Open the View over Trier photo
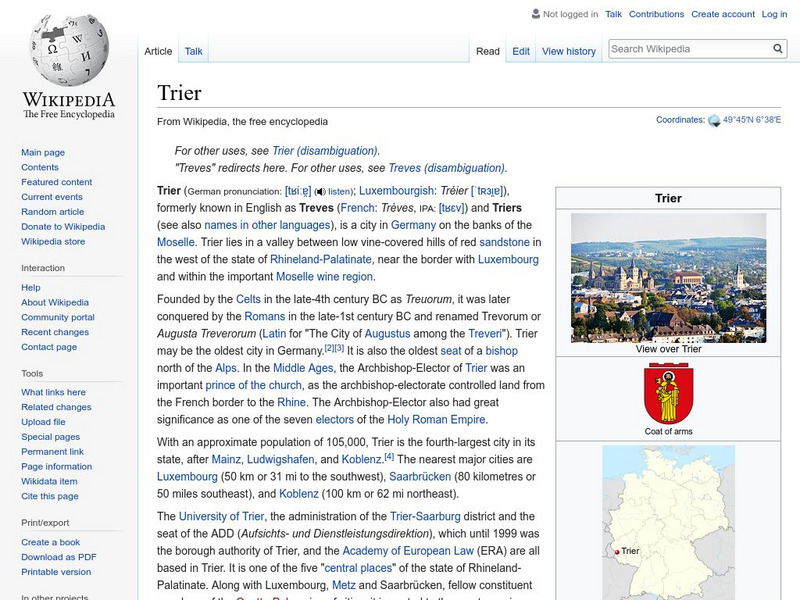Viewport: 800px width, 600px height. click(x=668, y=278)
